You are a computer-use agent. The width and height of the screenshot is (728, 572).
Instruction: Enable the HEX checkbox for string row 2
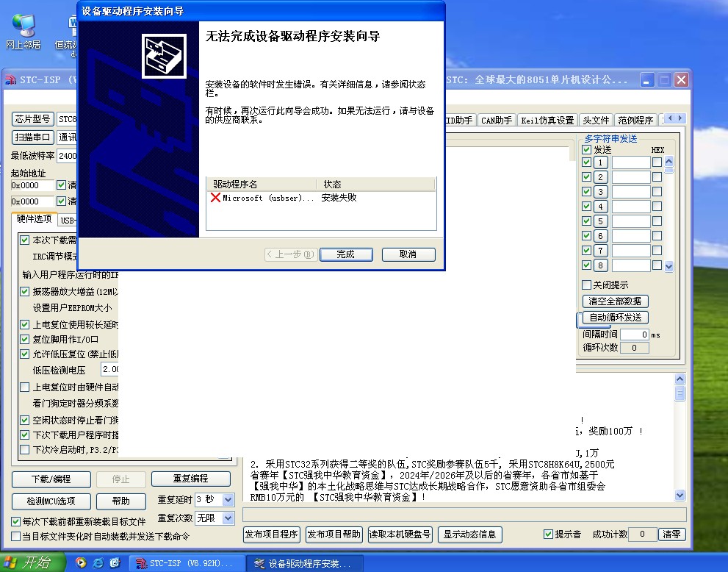(x=657, y=177)
